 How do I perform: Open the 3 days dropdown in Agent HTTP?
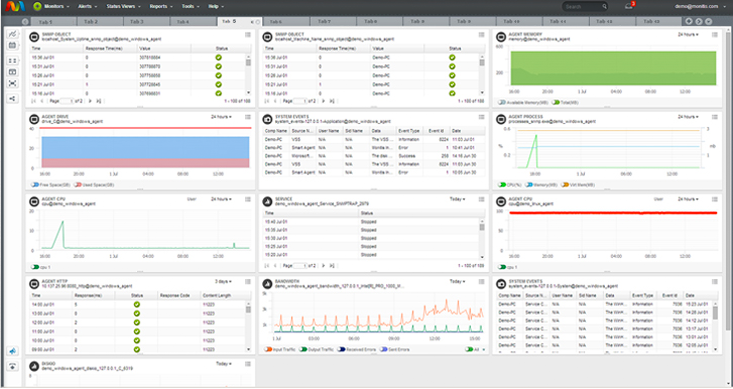coord(223,281)
